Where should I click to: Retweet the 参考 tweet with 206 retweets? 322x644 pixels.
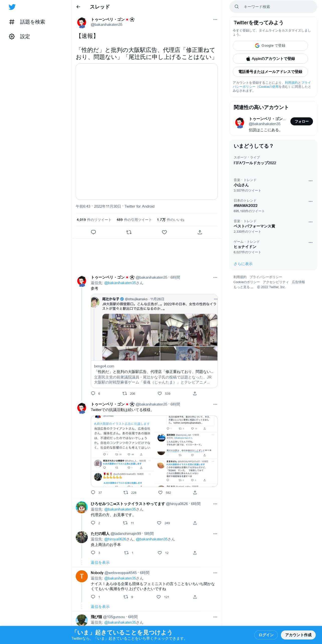(125, 393)
